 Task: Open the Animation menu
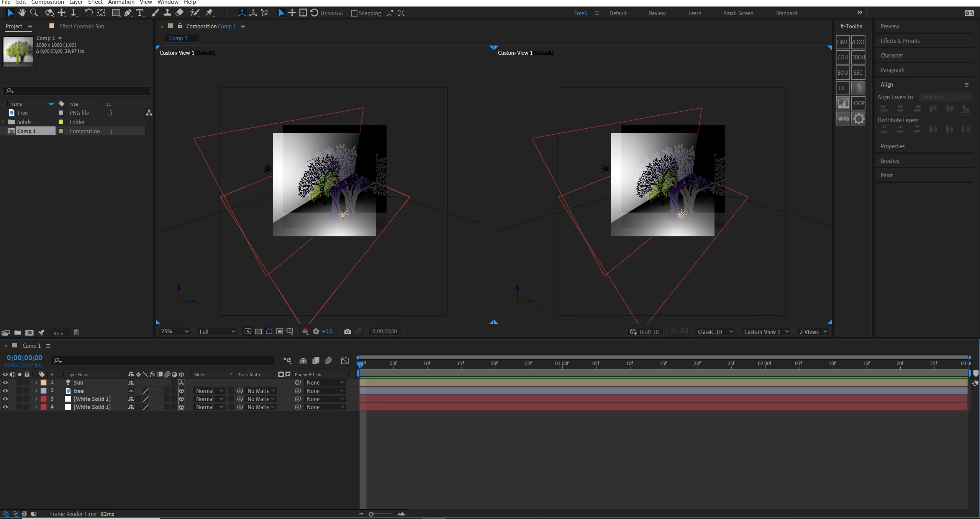(121, 2)
